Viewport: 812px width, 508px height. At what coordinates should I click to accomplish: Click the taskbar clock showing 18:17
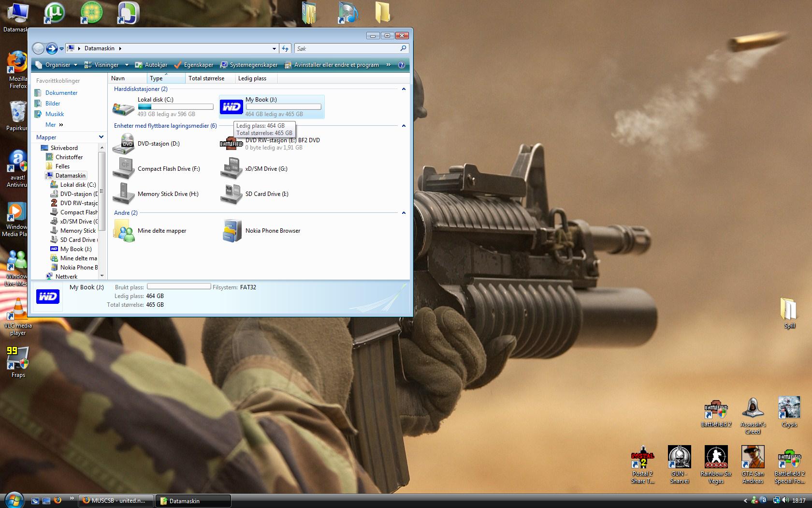click(799, 501)
